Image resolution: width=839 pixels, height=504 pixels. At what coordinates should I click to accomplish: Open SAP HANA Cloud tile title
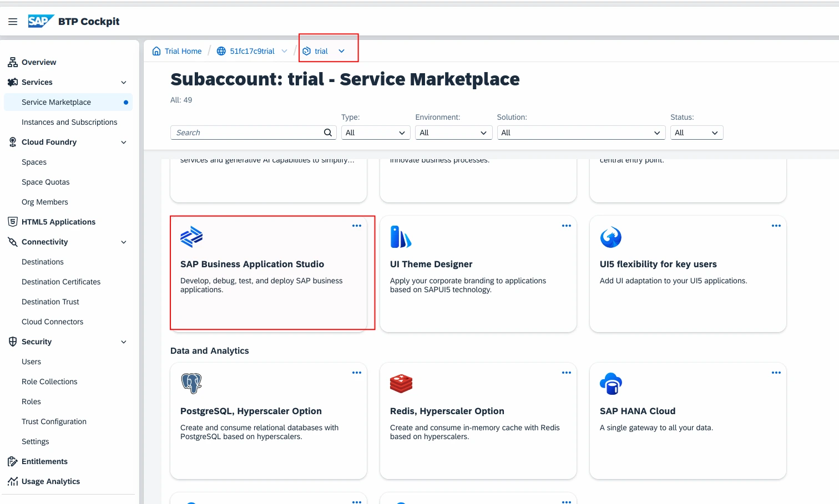click(x=638, y=411)
